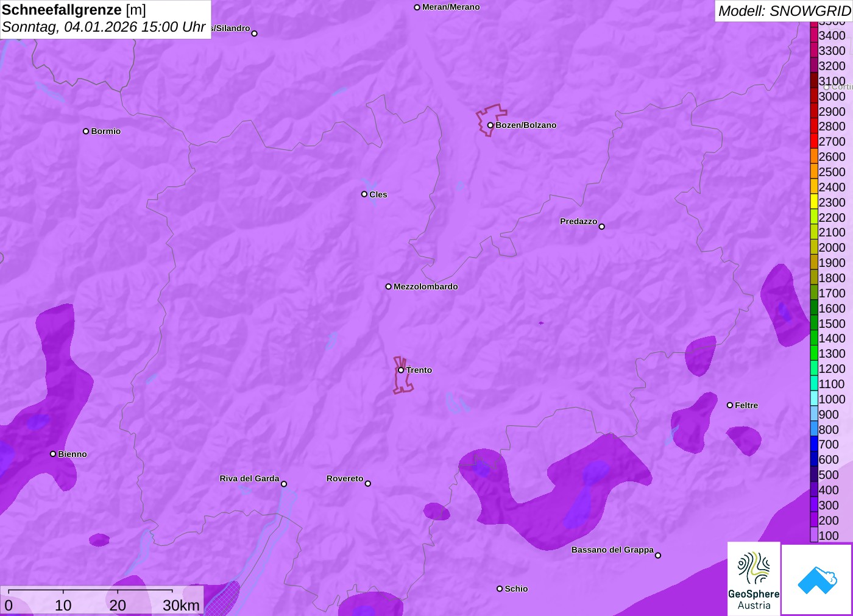
Task: Click the Bassano del Grappa label text
Action: pyautogui.click(x=612, y=550)
